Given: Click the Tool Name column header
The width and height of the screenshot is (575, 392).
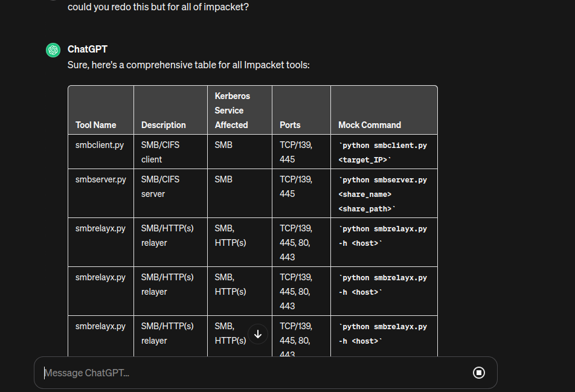Looking at the screenshot, I should click(95, 125).
